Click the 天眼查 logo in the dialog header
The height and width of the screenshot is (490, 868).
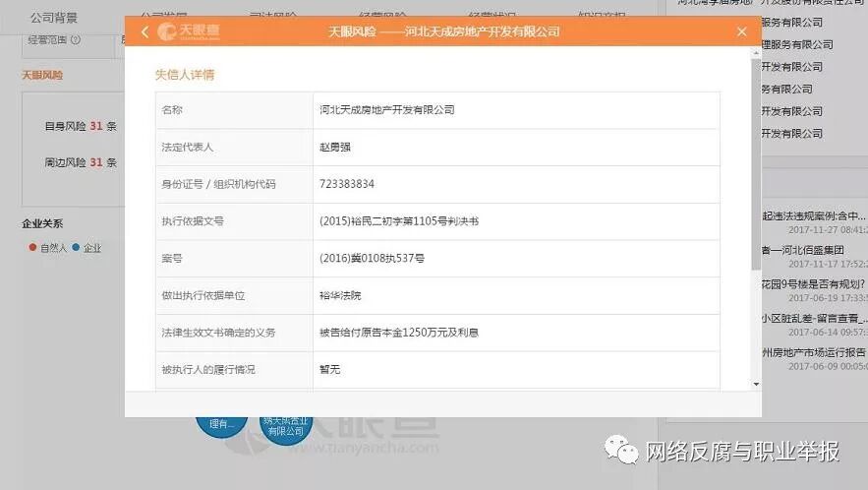(189, 31)
